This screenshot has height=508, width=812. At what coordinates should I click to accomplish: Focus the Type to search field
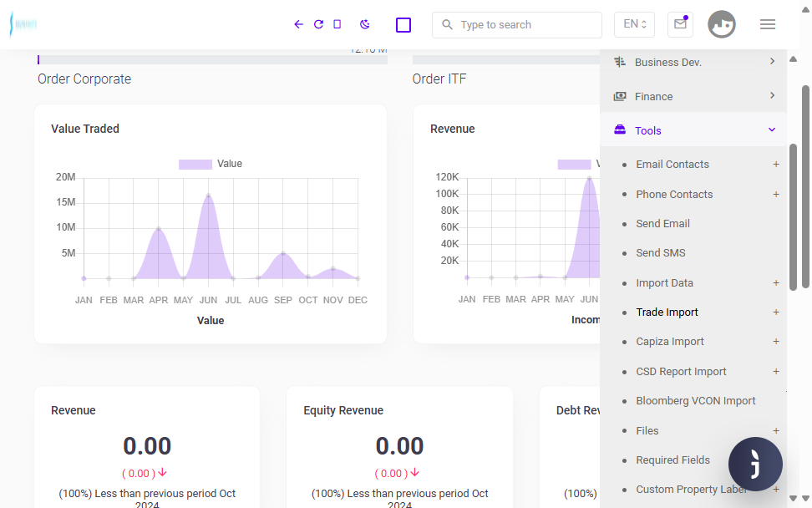pos(517,25)
